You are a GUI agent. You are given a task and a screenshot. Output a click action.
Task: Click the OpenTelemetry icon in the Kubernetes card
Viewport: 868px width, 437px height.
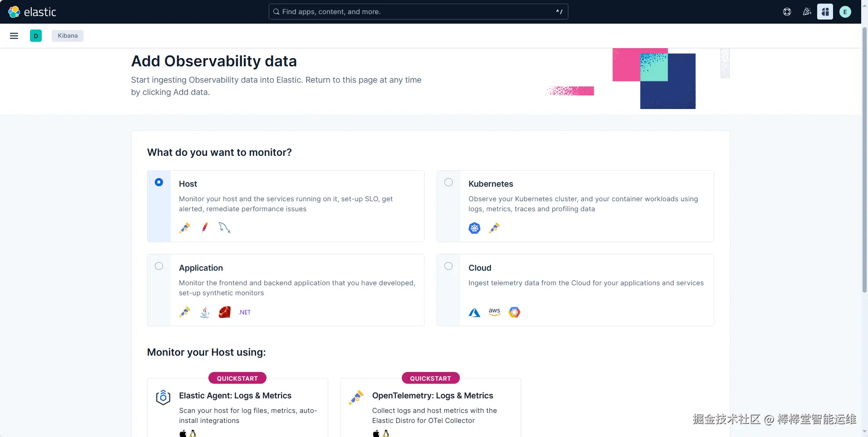coord(494,228)
